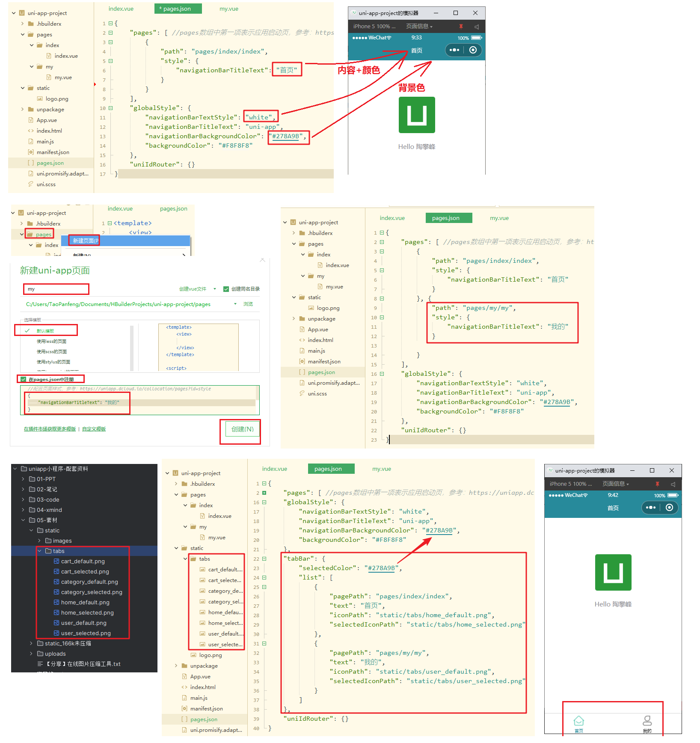
Task: Click green uni-app logo in 9:42 simulator
Action: 613,573
